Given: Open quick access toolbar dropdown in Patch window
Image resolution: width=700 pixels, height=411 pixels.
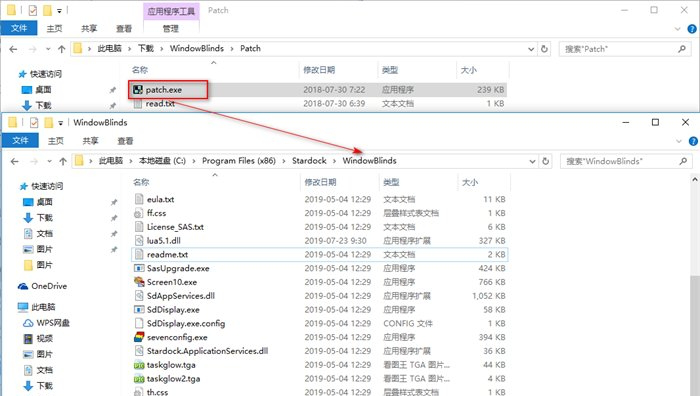Looking at the screenshot, I should coord(59,10).
